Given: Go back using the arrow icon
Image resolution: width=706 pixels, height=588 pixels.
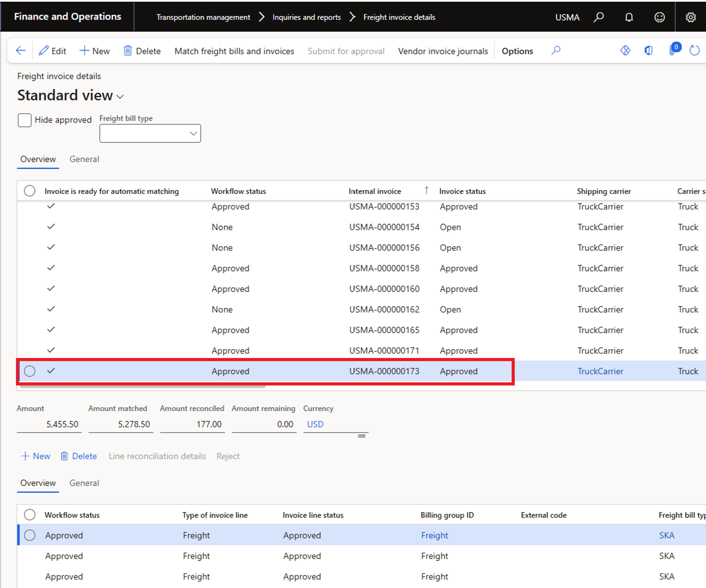Looking at the screenshot, I should [x=21, y=51].
